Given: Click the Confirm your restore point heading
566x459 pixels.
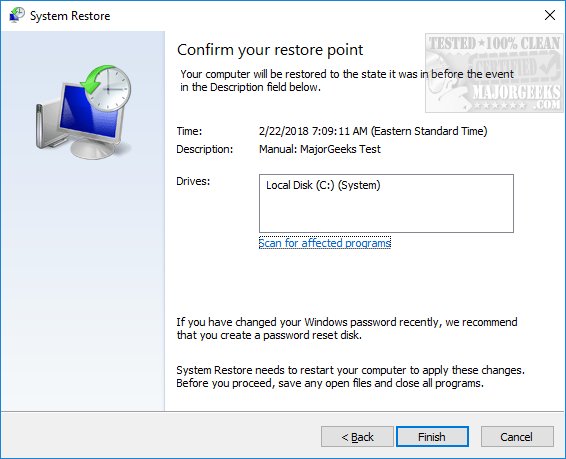Looking at the screenshot, I should pyautogui.click(x=270, y=50).
